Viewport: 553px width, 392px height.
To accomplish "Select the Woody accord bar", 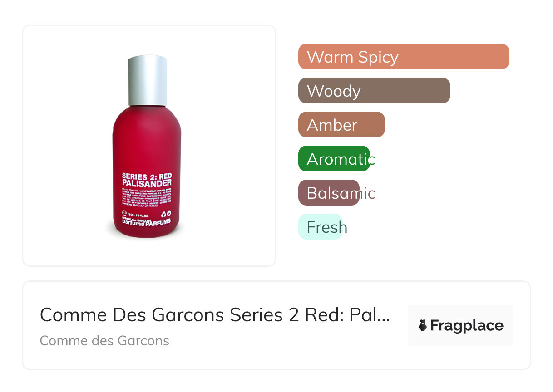I will (x=374, y=91).
